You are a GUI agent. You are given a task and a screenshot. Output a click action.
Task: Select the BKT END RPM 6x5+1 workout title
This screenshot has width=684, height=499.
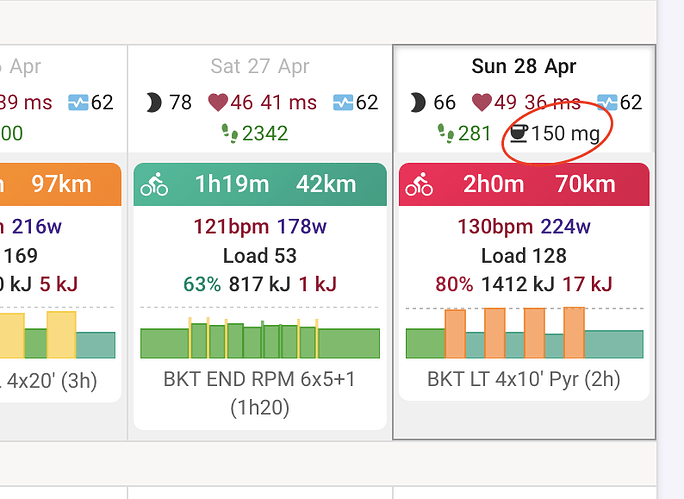click(260, 393)
